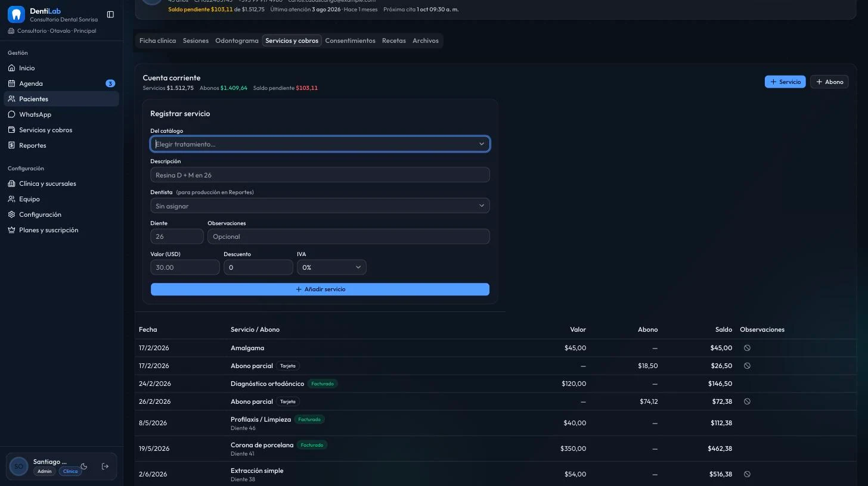
Task: Open the Dentista Sin asignar dropdown
Action: coord(320,206)
